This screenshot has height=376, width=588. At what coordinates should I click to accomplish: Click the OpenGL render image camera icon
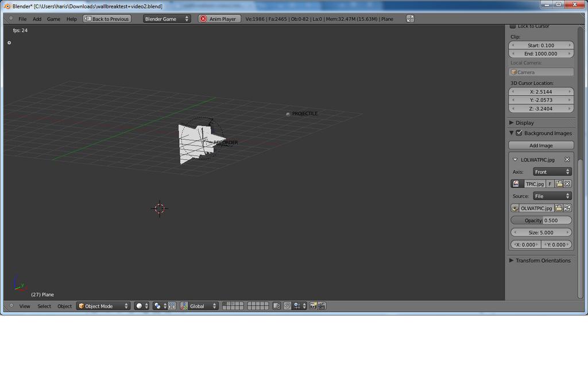[x=313, y=306]
